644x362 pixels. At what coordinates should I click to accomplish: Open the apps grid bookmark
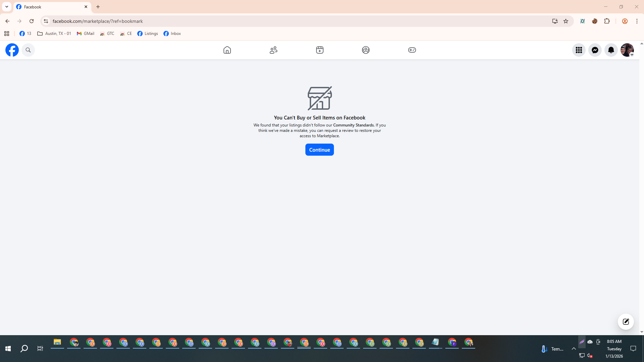click(x=7, y=34)
